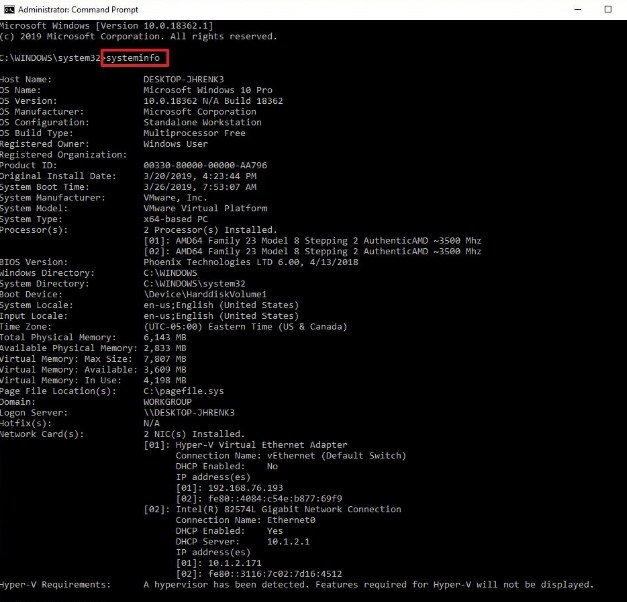This screenshot has width=627, height=602.
Task: Click the C:\pagefile.sys location value
Action: coord(184,391)
